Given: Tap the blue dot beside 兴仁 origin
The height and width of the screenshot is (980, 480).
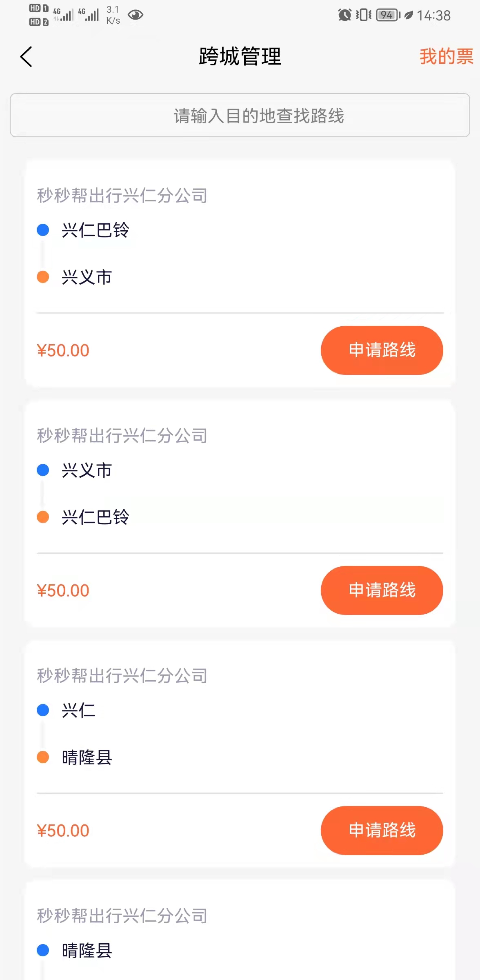Looking at the screenshot, I should tap(43, 710).
